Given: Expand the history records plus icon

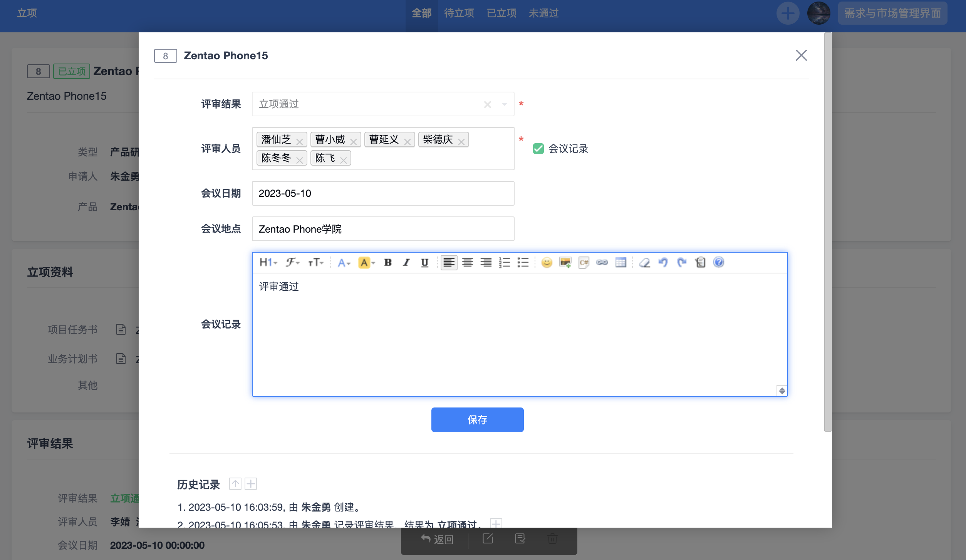Looking at the screenshot, I should tap(251, 484).
